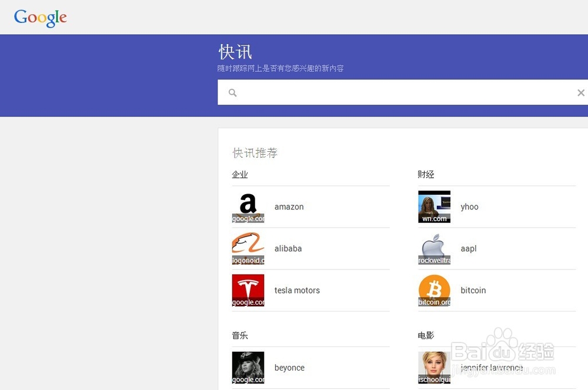Focus the alerts search input field

point(403,92)
